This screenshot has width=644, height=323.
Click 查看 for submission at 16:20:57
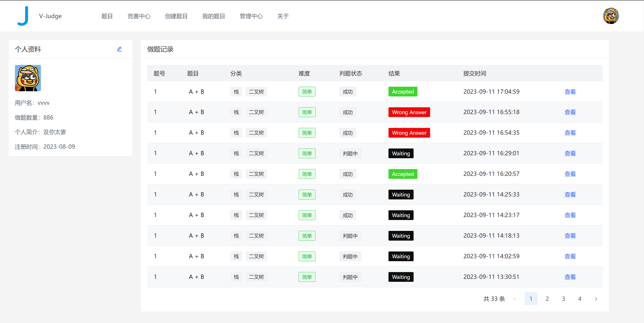click(x=570, y=174)
